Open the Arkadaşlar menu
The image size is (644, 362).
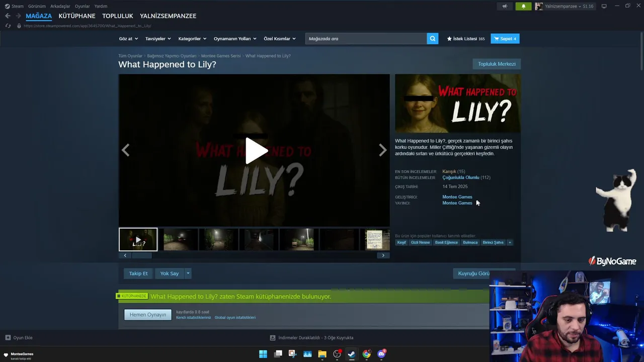pyautogui.click(x=60, y=6)
